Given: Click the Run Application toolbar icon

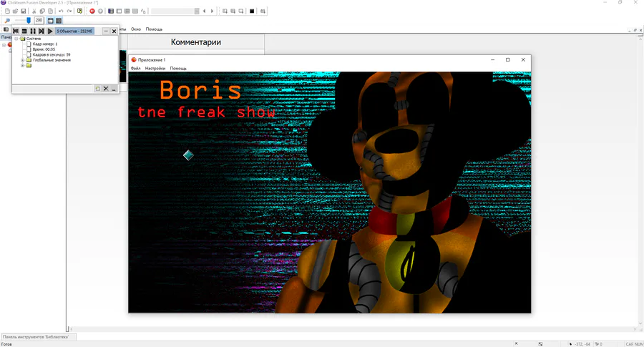Looking at the screenshot, I should pos(233,11).
